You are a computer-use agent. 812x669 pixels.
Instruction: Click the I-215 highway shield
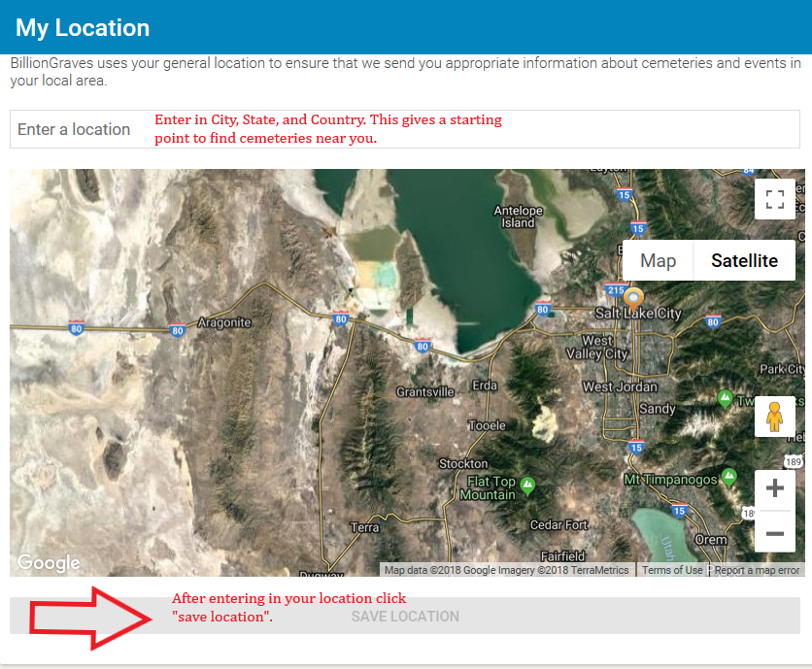[616, 290]
